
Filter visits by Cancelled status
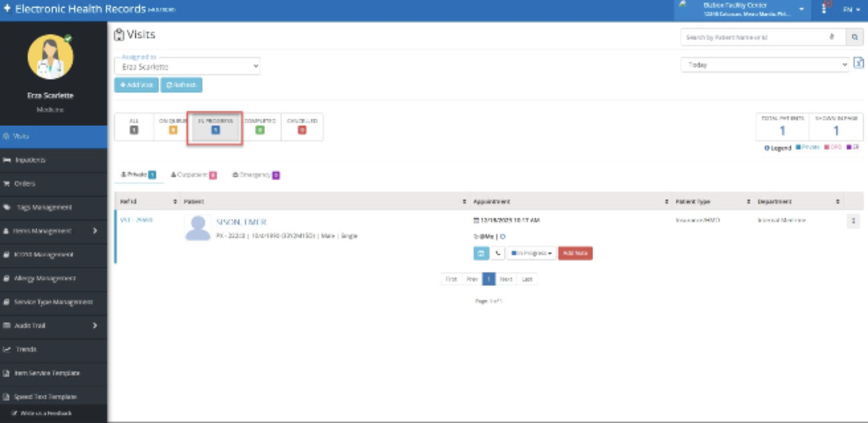[x=302, y=126]
